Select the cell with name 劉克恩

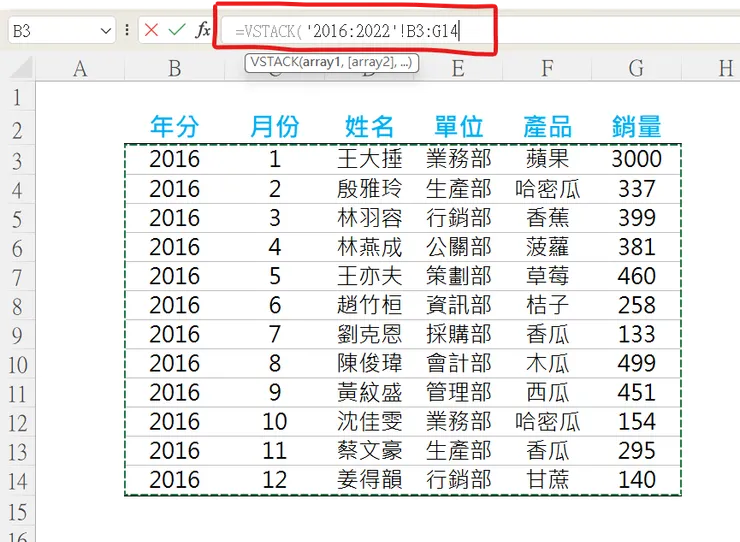369,334
